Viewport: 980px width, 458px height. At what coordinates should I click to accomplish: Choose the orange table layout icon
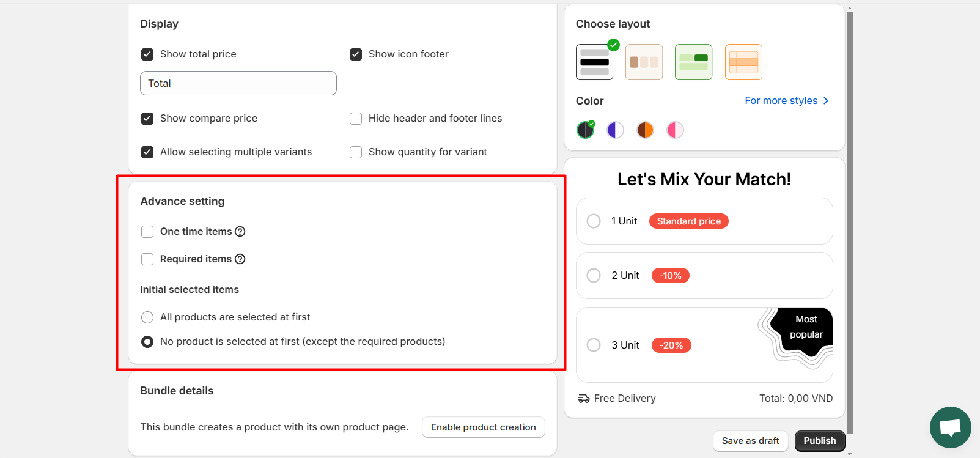[743, 62]
